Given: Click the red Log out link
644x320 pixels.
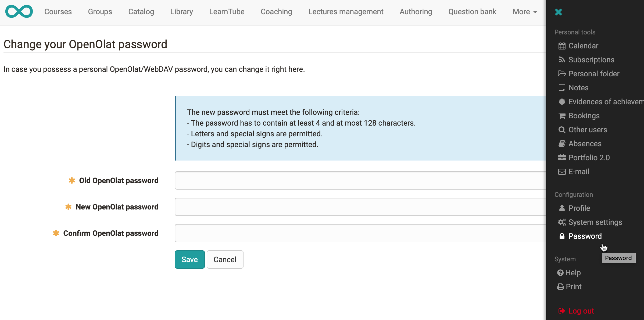Looking at the screenshot, I should [576, 311].
